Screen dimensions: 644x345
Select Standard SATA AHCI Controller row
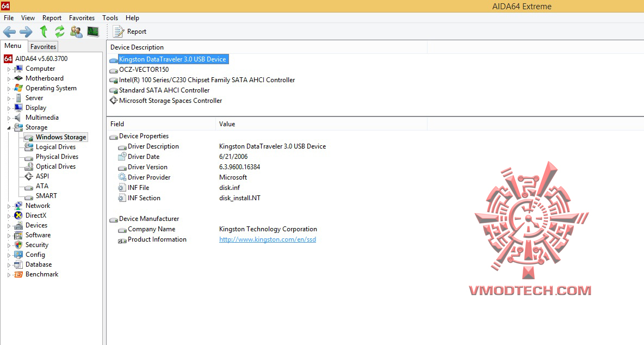(x=164, y=90)
